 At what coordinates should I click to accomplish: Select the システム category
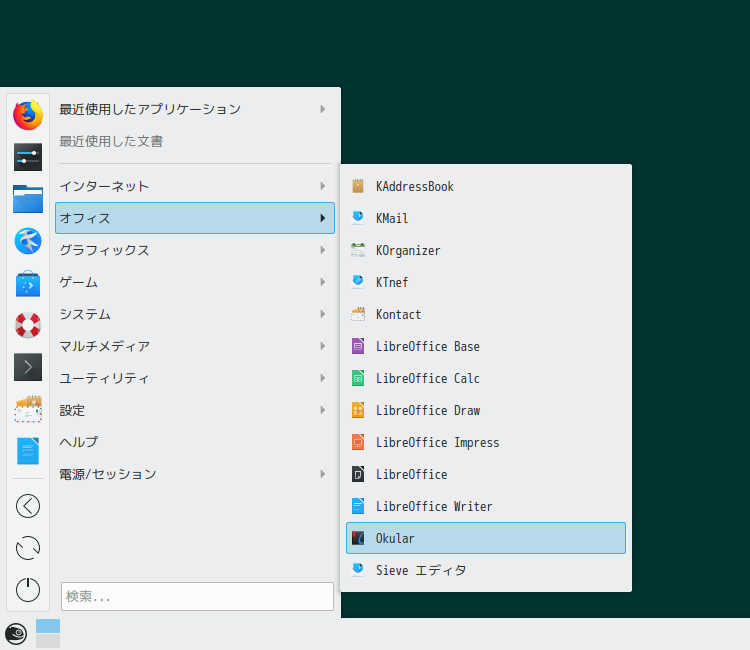[195, 314]
